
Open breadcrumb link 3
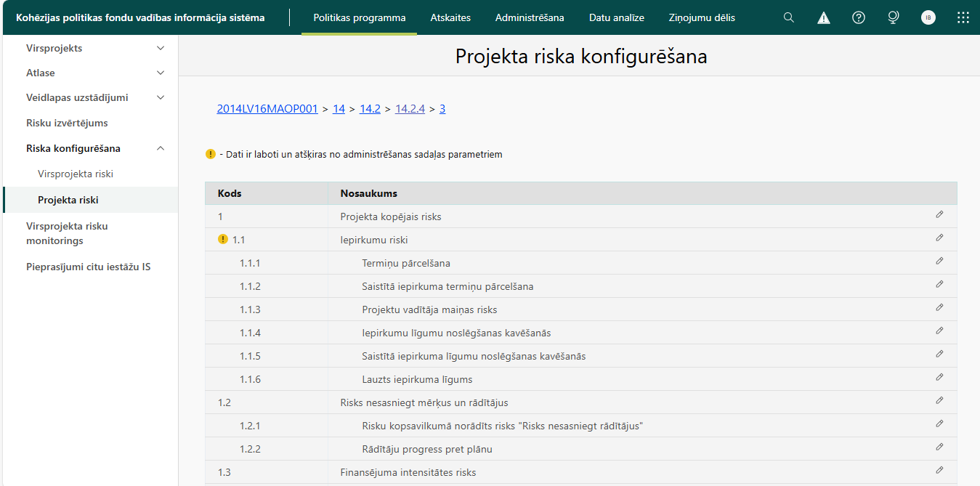(442, 109)
